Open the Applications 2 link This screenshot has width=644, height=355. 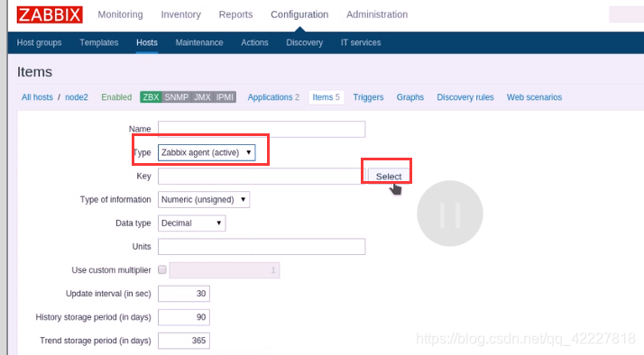(x=273, y=97)
